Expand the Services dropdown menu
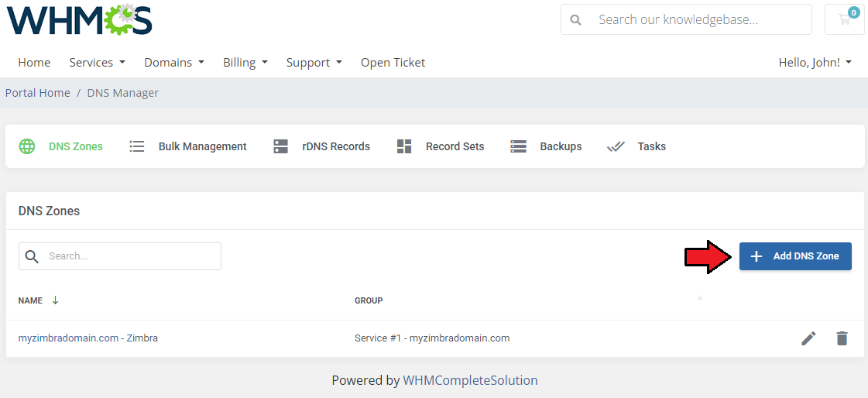This screenshot has width=868, height=398. pos(97,63)
